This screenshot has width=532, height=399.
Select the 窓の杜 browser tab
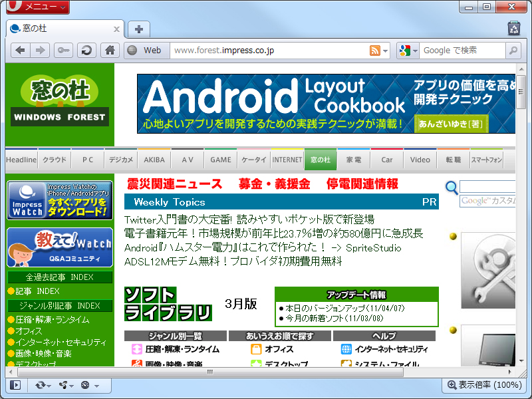tap(60, 29)
